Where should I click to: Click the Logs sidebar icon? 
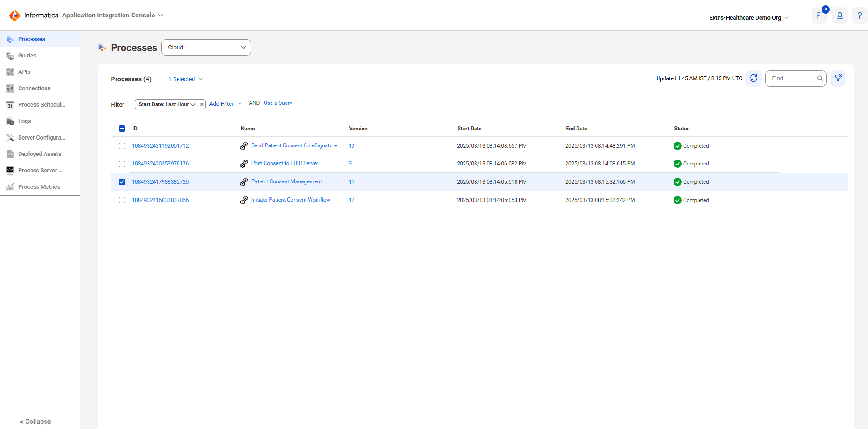(x=10, y=121)
